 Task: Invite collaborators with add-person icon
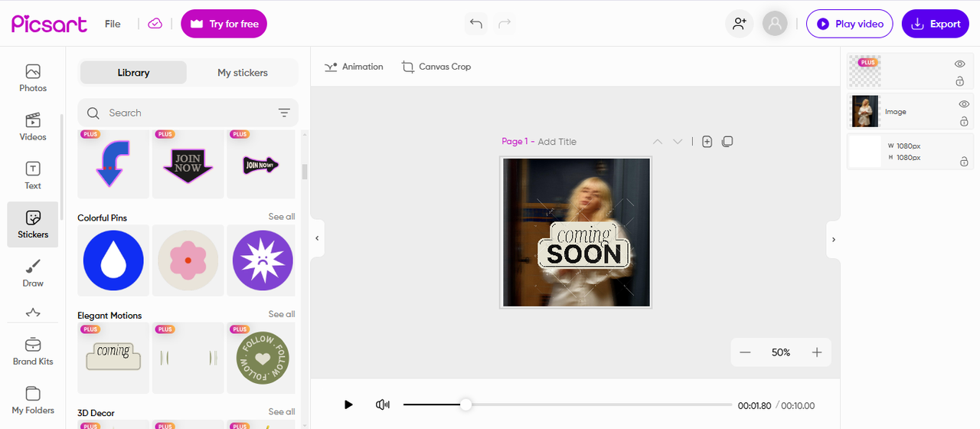coord(739,24)
